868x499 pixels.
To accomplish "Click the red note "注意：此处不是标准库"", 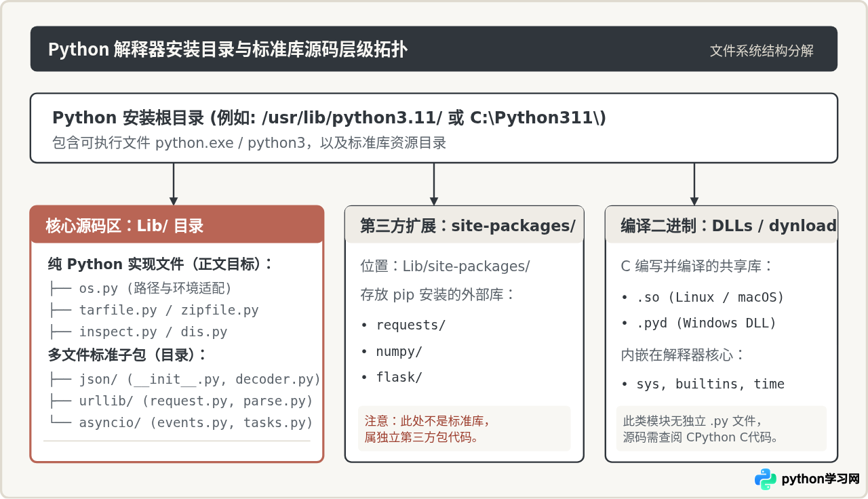I will pyautogui.click(x=427, y=420).
